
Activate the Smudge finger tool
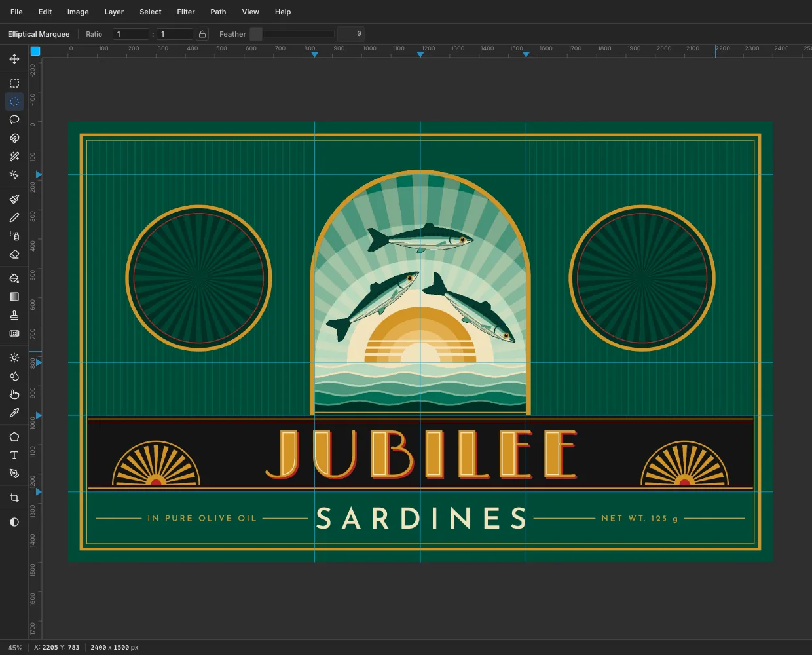point(14,394)
